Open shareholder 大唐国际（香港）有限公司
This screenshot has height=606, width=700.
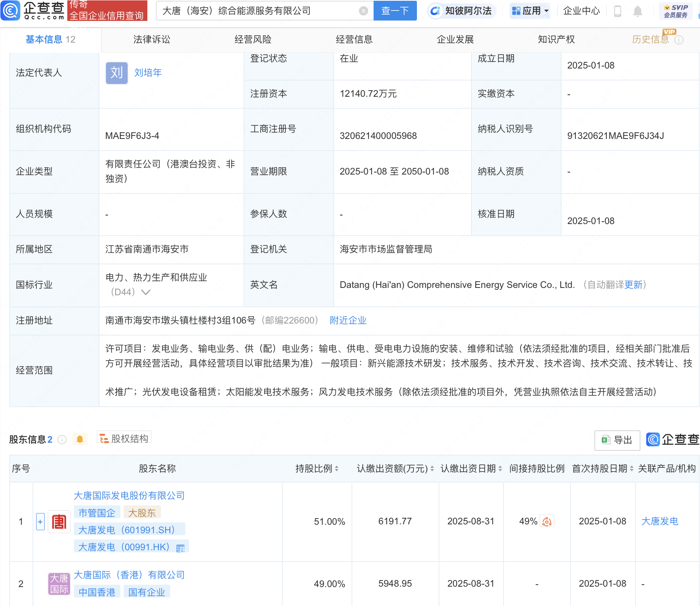pyautogui.click(x=129, y=575)
